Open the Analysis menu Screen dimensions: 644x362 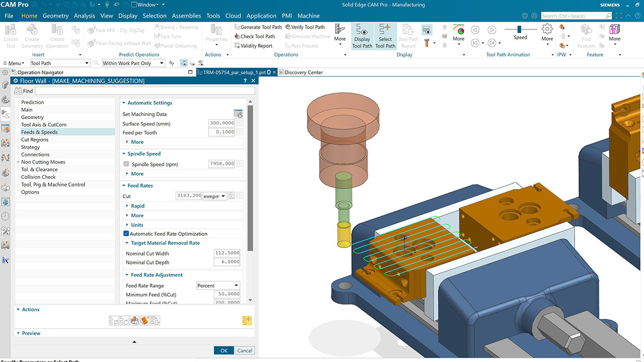coord(84,16)
